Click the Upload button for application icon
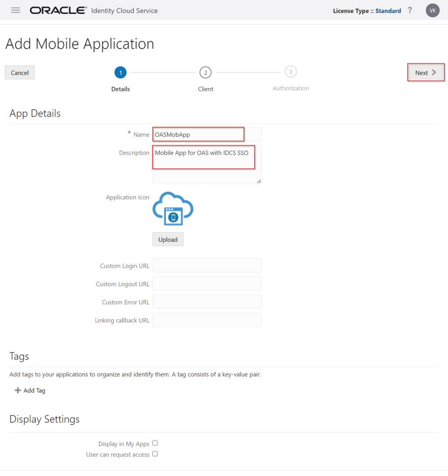Screen dimensions: 448x476 click(x=168, y=239)
